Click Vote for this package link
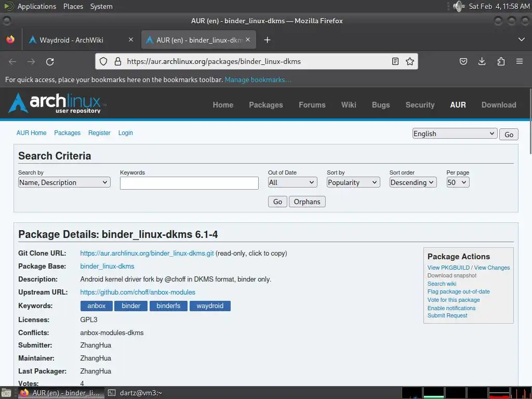This screenshot has height=399, width=532. click(454, 300)
